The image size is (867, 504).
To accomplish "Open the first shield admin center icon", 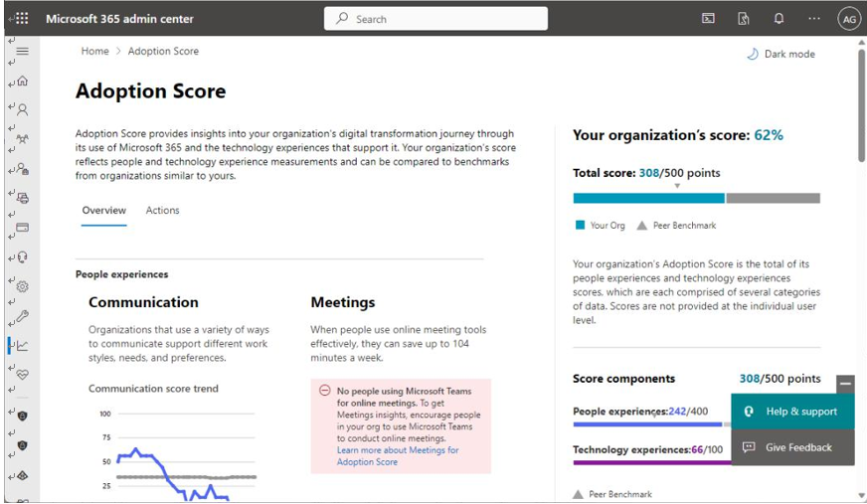I will tap(22, 417).
